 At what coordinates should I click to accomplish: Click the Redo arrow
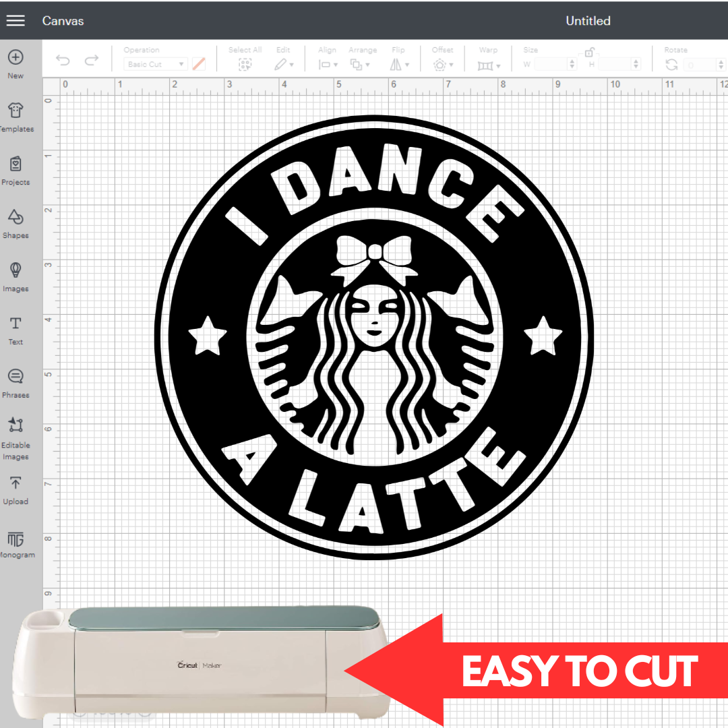92,60
